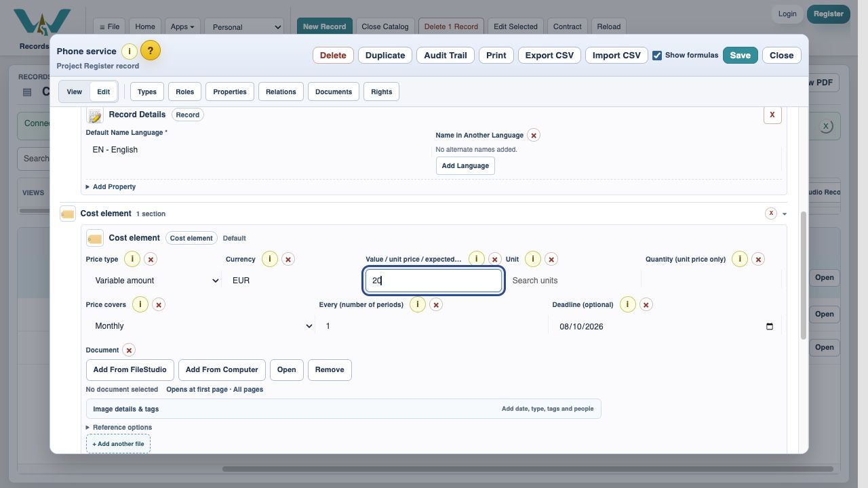The height and width of the screenshot is (488, 868).
Task: Click the info icon for Deadline (optional)
Action: point(628,304)
